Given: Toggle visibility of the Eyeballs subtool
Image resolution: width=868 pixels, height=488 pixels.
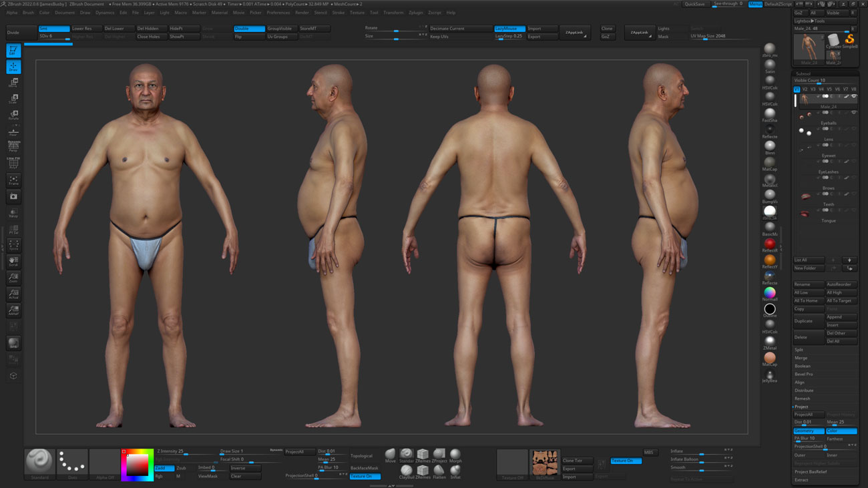Looking at the screenshot, I should coord(853,111).
